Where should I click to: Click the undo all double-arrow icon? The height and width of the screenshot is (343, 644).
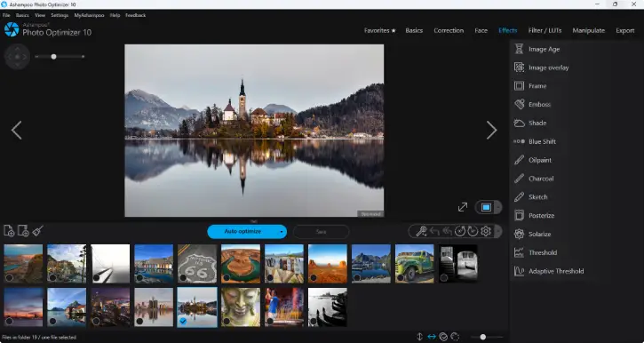[447, 231]
